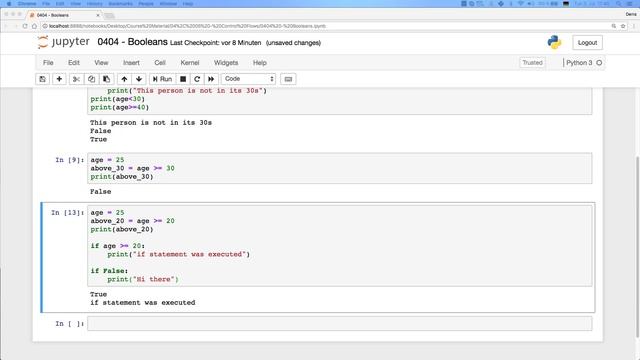This screenshot has width=640, height=360.
Task: Click inside the In [13] code cell
Action: coord(340,246)
